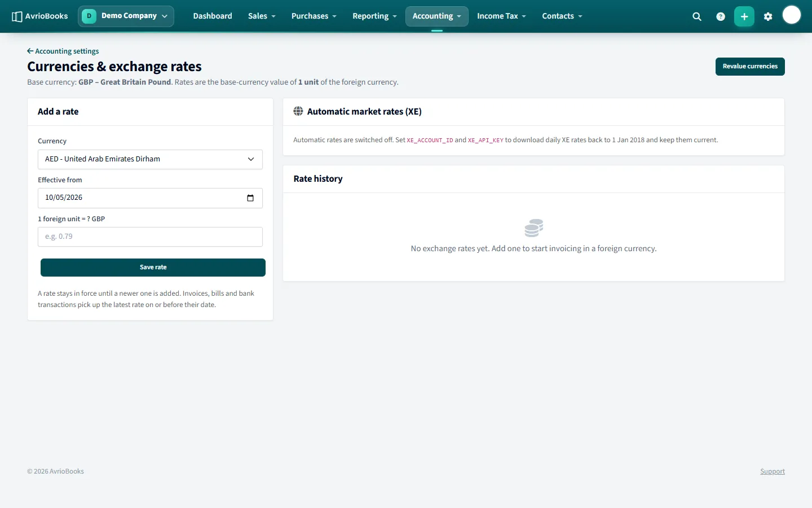Screen dimensions: 812x508
Task: Open the user profile avatar
Action: (x=792, y=15)
